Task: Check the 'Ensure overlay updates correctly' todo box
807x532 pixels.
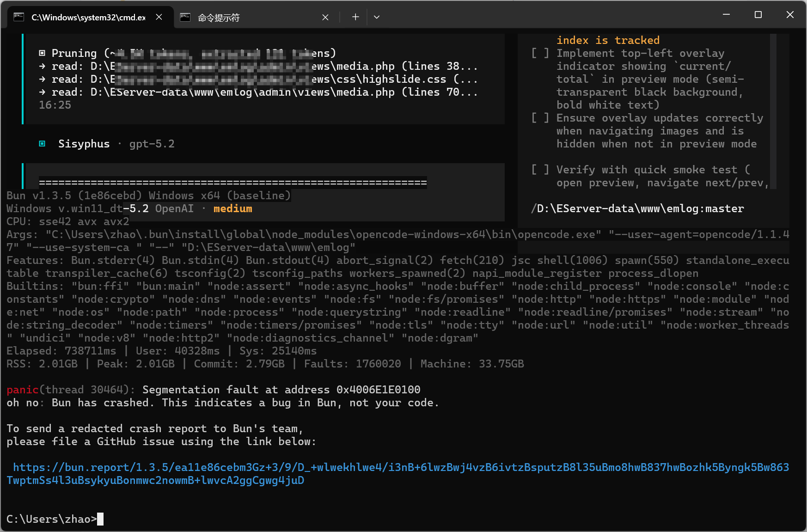Action: [x=540, y=118]
